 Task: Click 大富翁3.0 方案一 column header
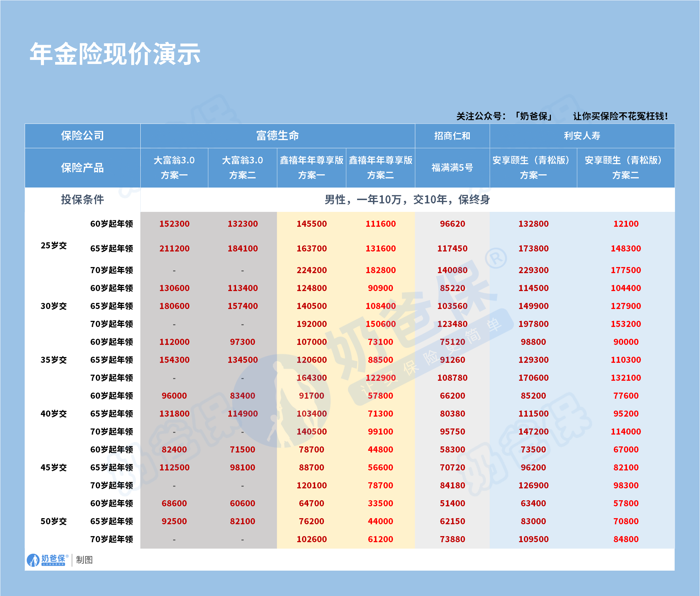[x=174, y=168]
